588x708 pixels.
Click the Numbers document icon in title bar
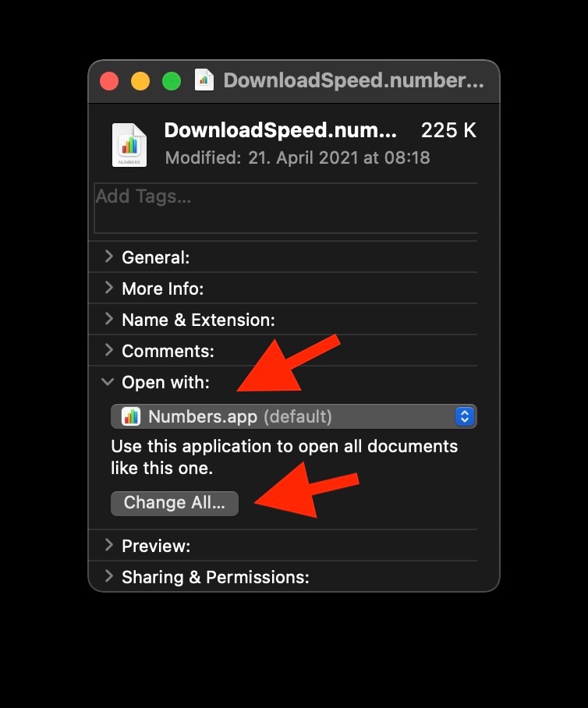[x=204, y=80]
